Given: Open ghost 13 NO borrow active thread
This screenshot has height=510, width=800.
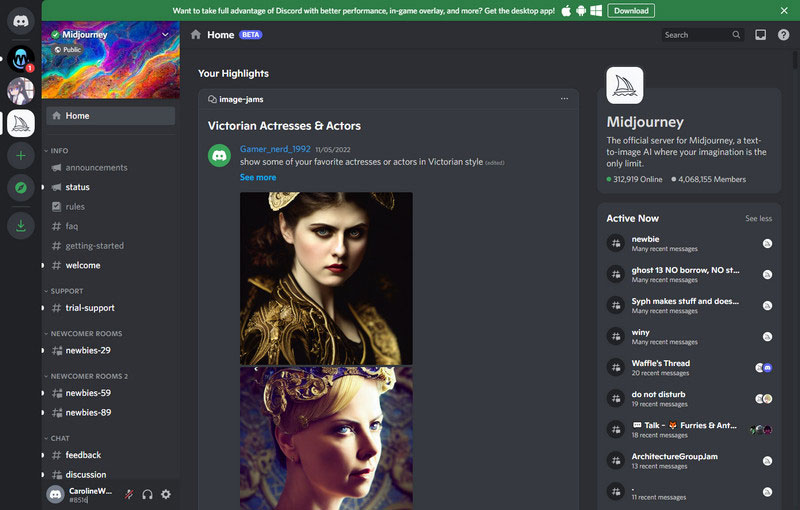Looking at the screenshot, I should coord(689,274).
